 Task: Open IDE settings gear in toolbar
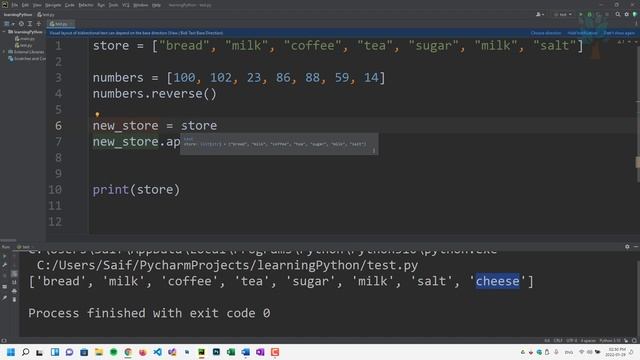pos(627,14)
